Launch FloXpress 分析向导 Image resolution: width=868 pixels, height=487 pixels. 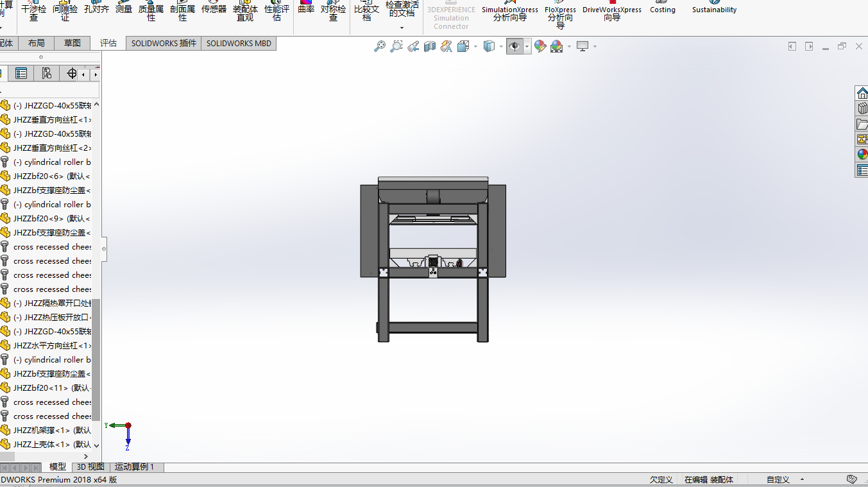pyautogui.click(x=560, y=14)
